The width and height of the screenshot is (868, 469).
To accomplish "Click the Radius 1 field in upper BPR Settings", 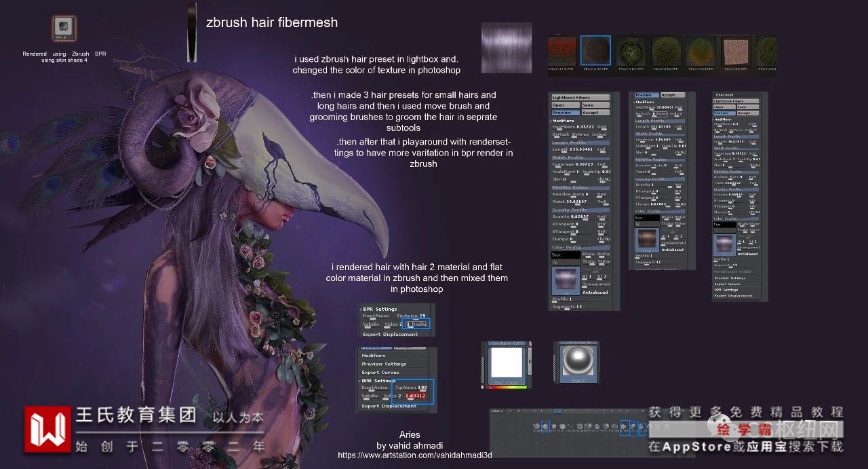I will click(x=416, y=324).
